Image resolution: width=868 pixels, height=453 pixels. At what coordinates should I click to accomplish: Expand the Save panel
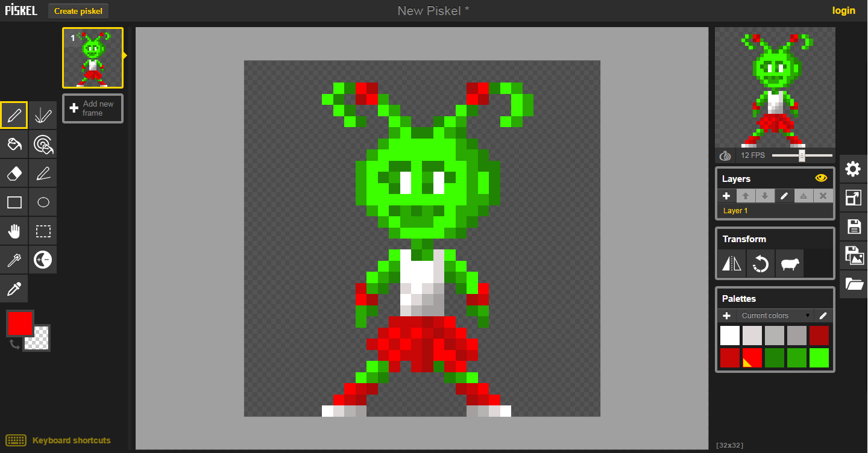pos(853,226)
